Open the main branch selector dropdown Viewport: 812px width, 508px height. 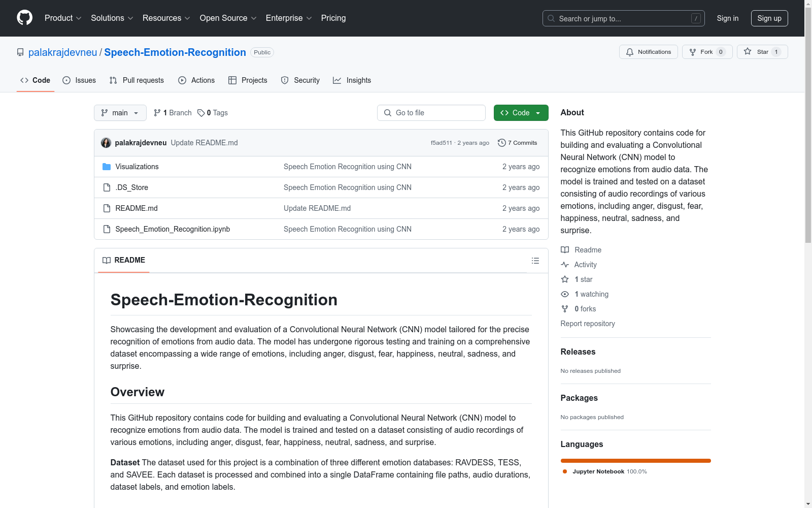click(120, 113)
